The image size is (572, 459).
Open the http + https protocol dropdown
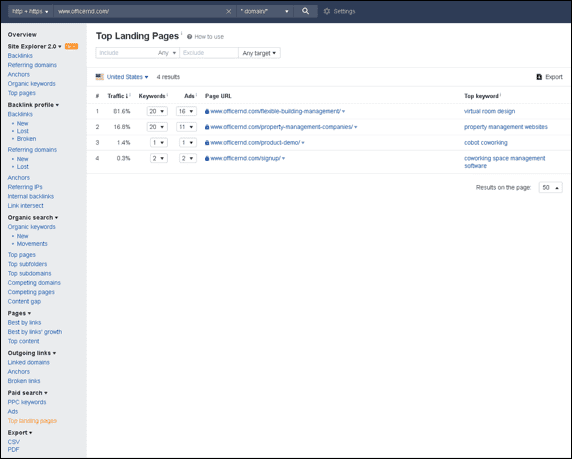[x=30, y=11]
